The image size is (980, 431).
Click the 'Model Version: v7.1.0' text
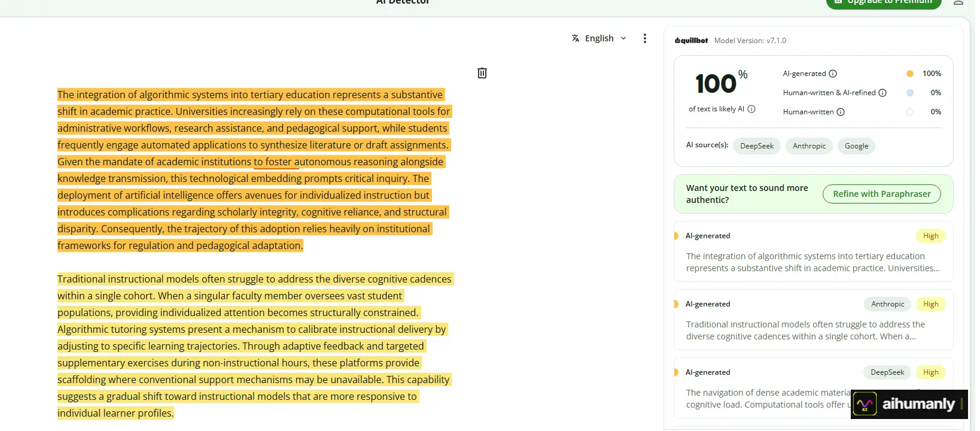(750, 41)
